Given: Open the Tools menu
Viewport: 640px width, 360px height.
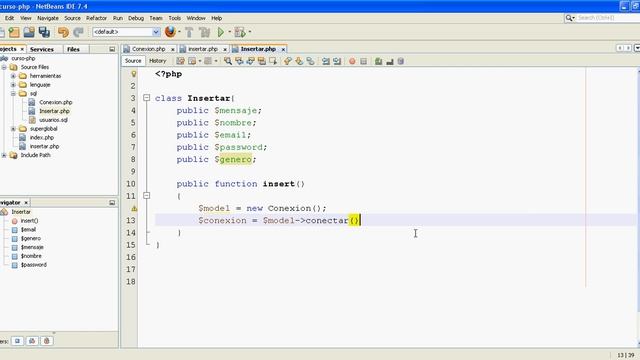Looking at the screenshot, I should click(175, 18).
